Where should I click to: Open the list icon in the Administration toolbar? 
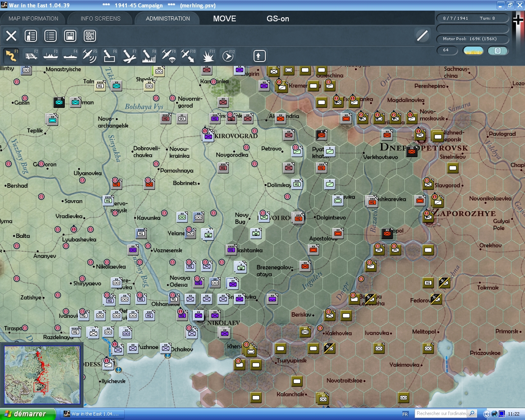[50, 36]
